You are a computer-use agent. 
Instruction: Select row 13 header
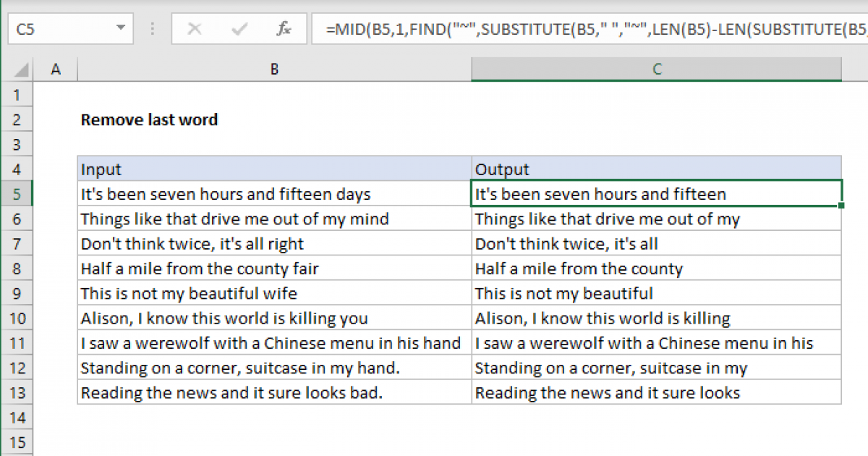tap(17, 393)
